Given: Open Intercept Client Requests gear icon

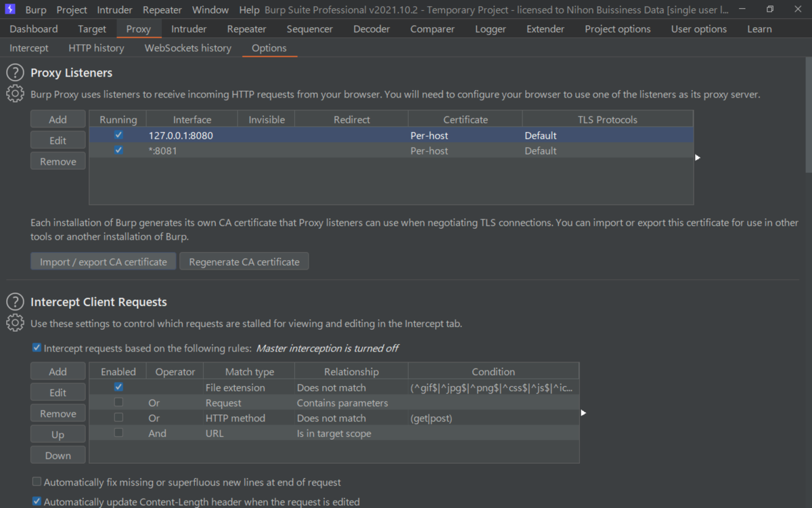Looking at the screenshot, I should click(15, 323).
